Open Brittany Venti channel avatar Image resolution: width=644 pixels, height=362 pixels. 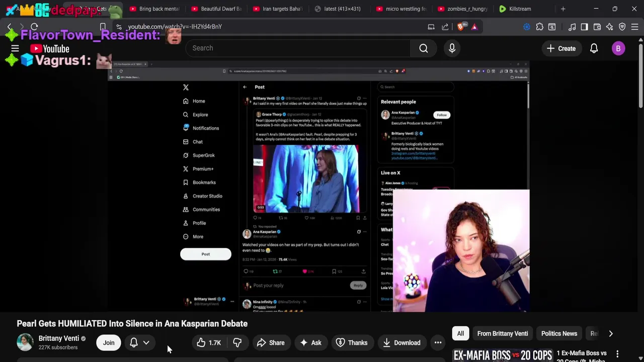tap(25, 342)
